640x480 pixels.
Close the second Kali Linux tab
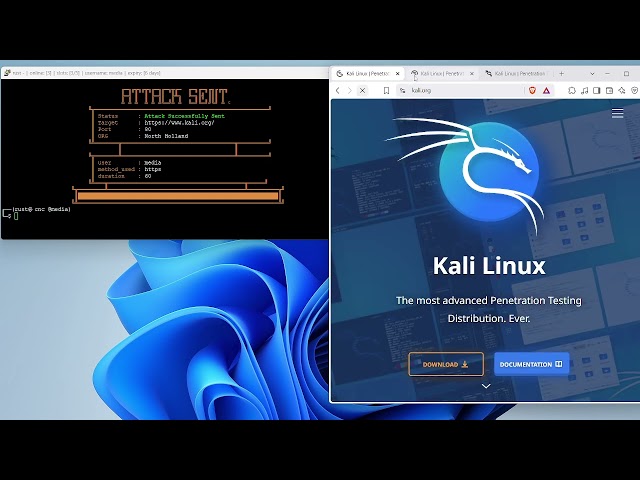coord(472,73)
